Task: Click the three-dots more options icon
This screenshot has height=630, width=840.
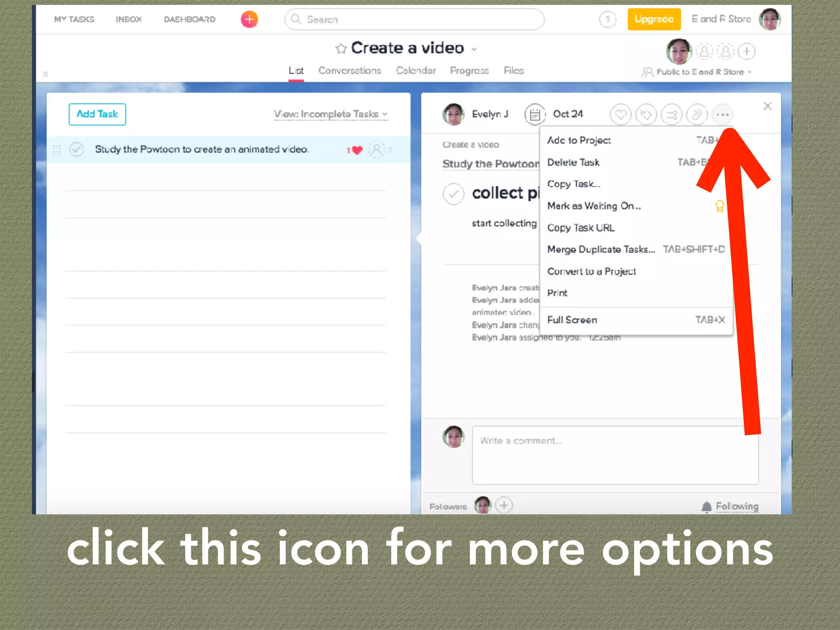Action: click(722, 114)
